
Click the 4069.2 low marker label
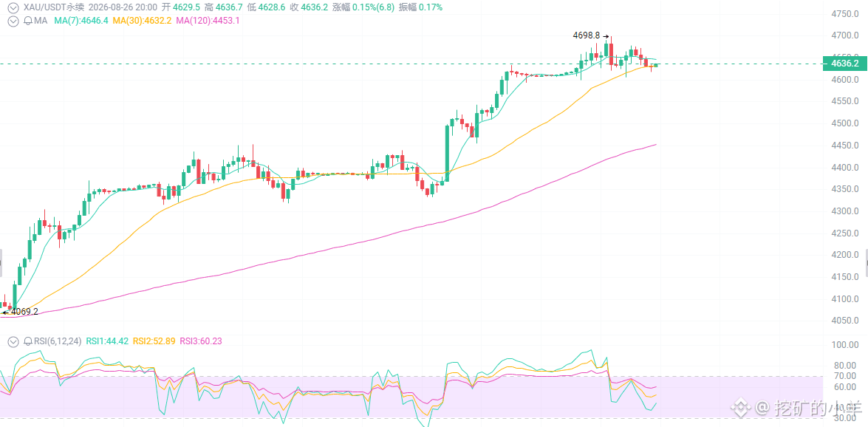24,311
